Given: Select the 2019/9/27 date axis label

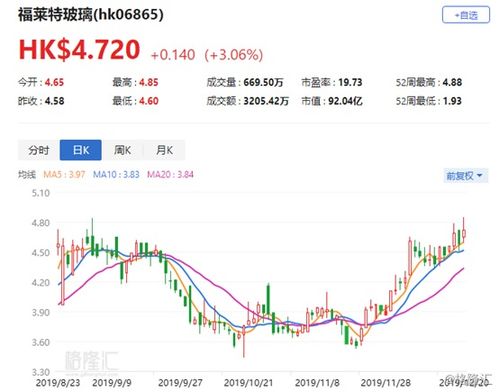Looking at the screenshot, I should pyautogui.click(x=180, y=382).
